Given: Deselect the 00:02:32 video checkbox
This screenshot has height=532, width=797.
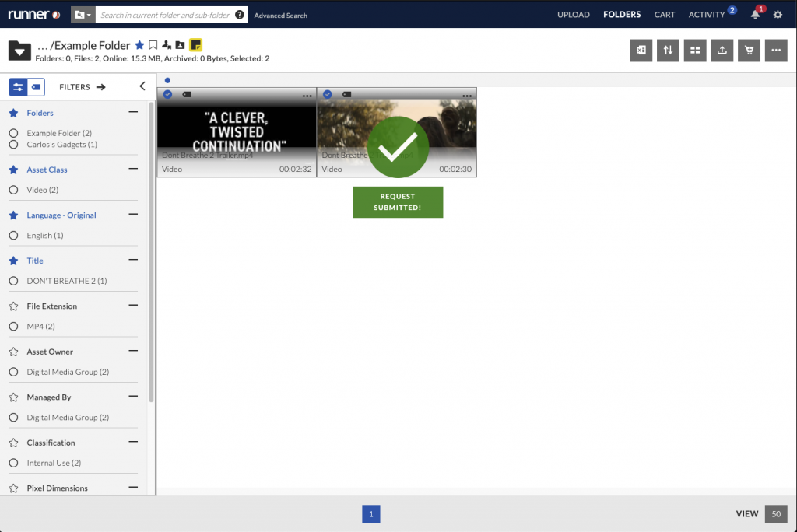Looking at the screenshot, I should [168, 94].
